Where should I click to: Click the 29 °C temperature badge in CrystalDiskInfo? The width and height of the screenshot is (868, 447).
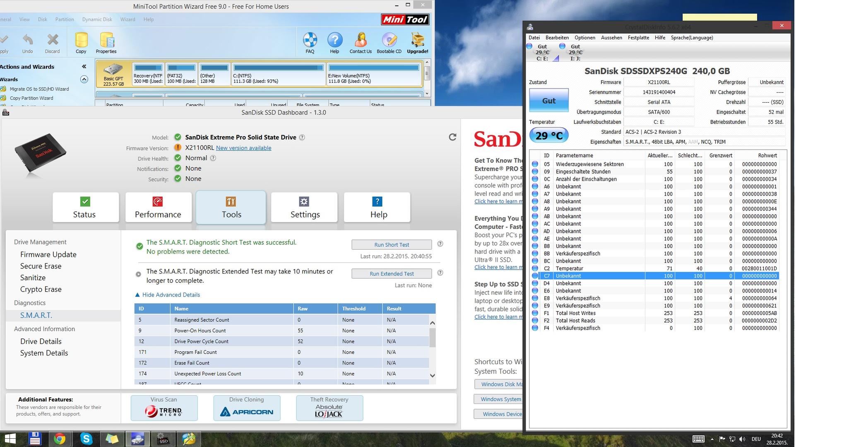click(549, 135)
